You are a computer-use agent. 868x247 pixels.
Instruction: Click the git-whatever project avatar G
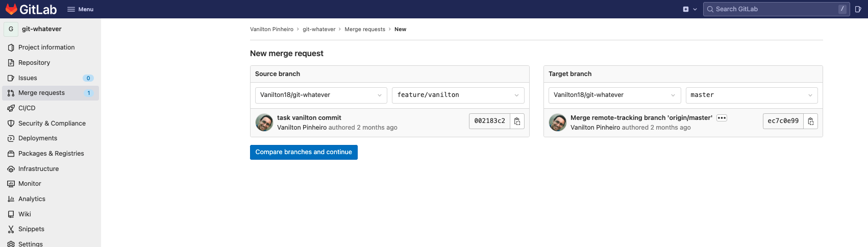tap(11, 29)
